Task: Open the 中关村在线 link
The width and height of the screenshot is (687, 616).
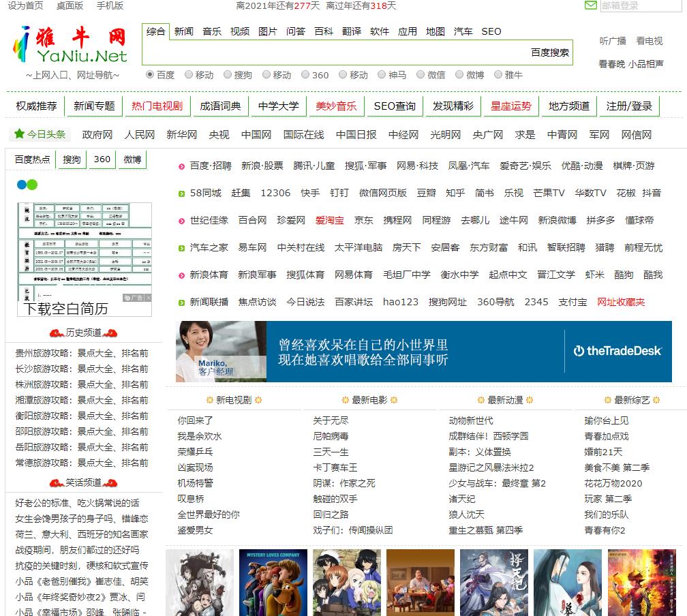Action: point(301,247)
